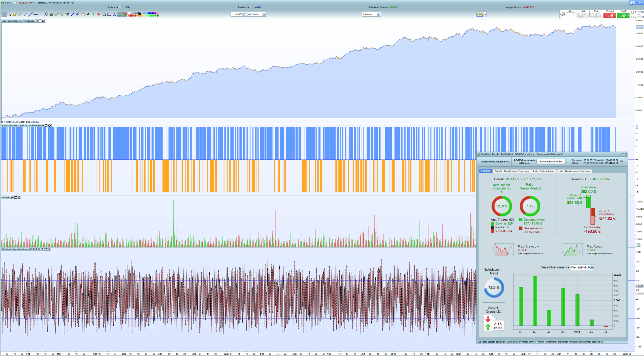
Task: Click the trash can delete-objects icon
Action: pos(62,14)
